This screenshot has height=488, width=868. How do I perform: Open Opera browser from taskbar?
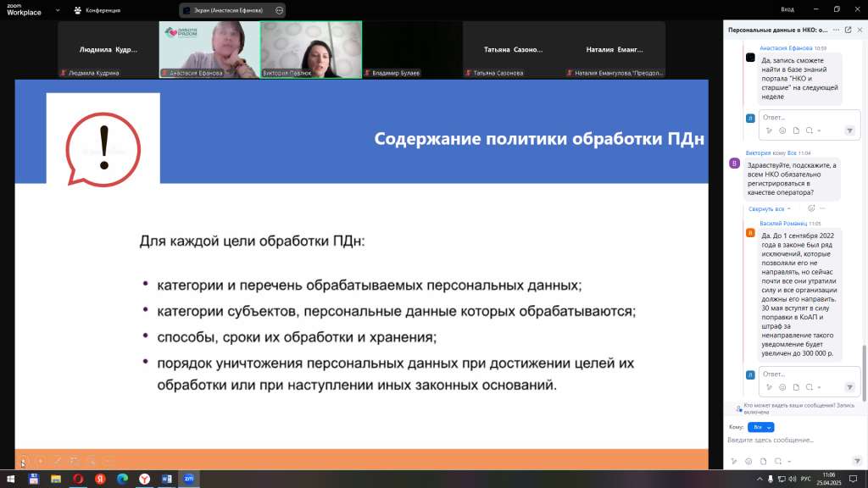(78, 479)
